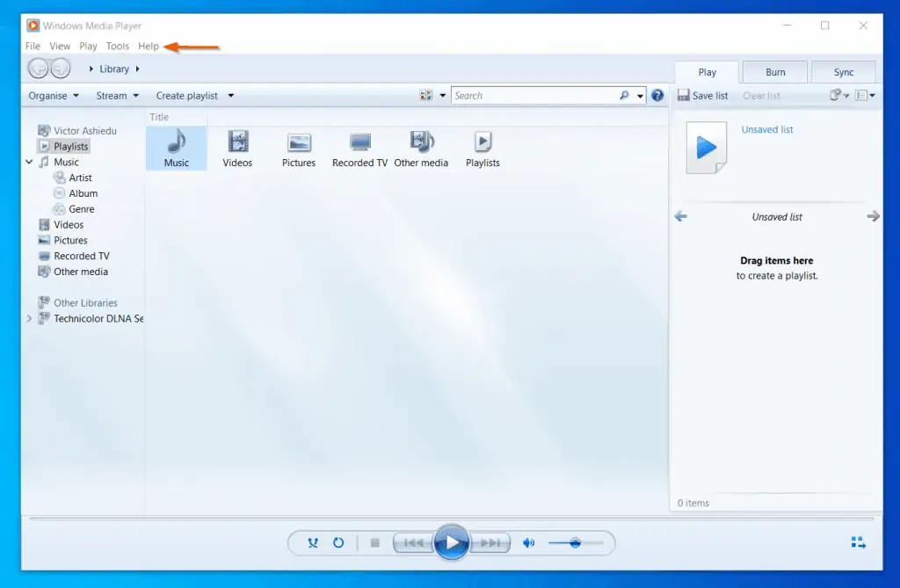Select Recorded TV in the sidebar

click(x=79, y=256)
